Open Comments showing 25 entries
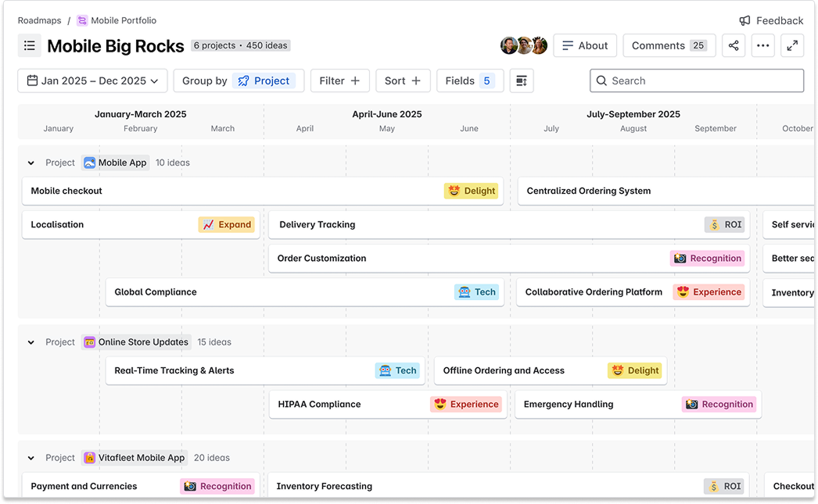The image size is (818, 504). [669, 45]
